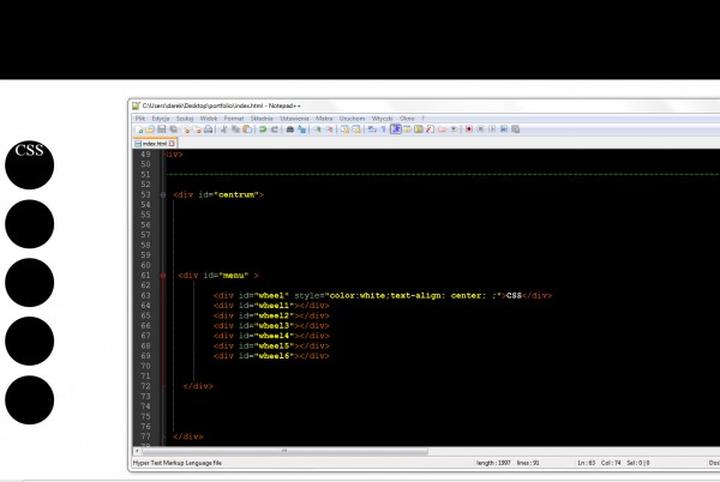Close the index.html tab with its red X
This screenshot has width=720, height=482.
tap(172, 143)
